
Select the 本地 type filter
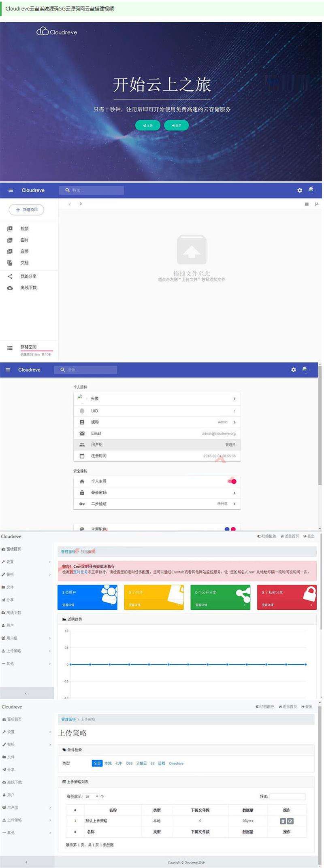(x=108, y=764)
